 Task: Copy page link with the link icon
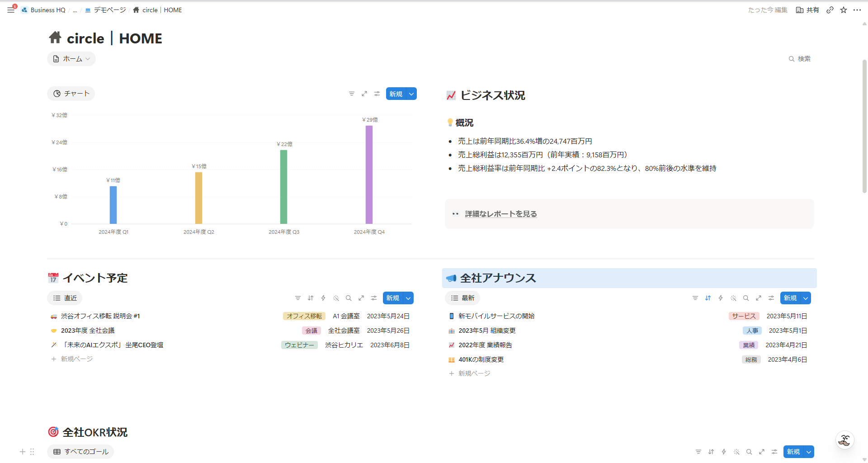(830, 10)
